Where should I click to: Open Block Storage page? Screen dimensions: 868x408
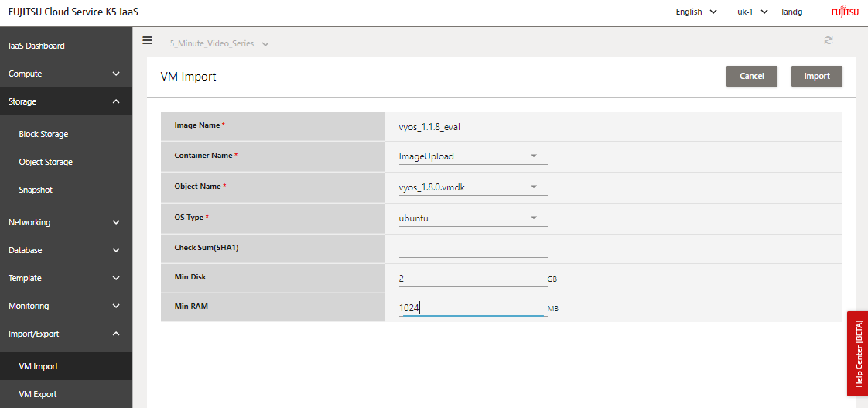[x=44, y=134]
